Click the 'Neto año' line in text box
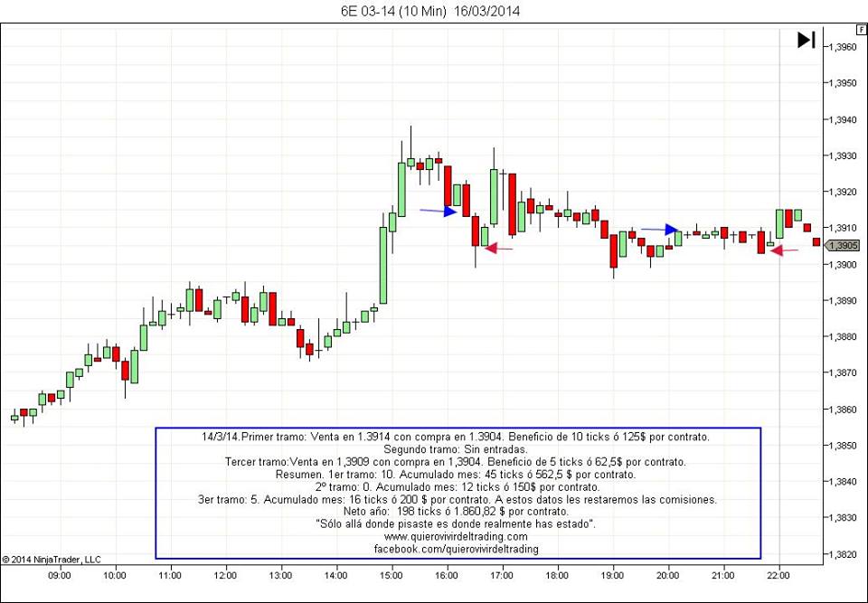The width and height of the screenshot is (868, 603). 456,511
